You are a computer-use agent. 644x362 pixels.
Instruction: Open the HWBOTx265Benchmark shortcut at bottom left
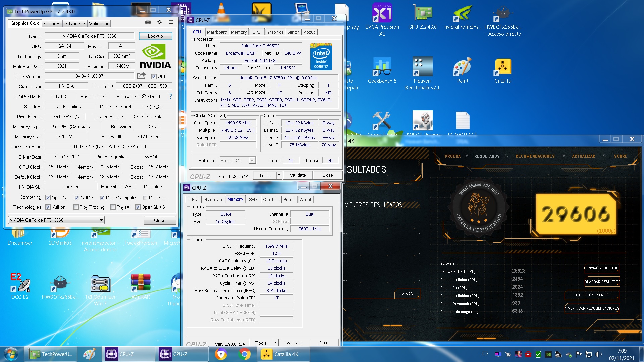(x=60, y=286)
